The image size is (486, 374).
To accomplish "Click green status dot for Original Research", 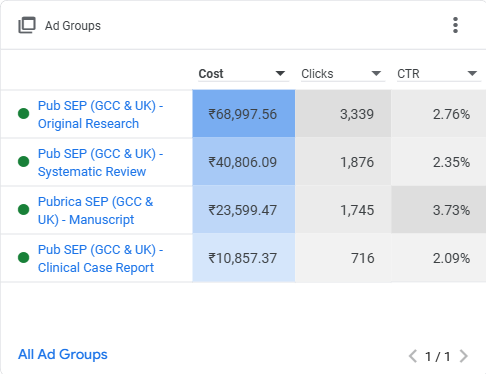I will [24, 114].
